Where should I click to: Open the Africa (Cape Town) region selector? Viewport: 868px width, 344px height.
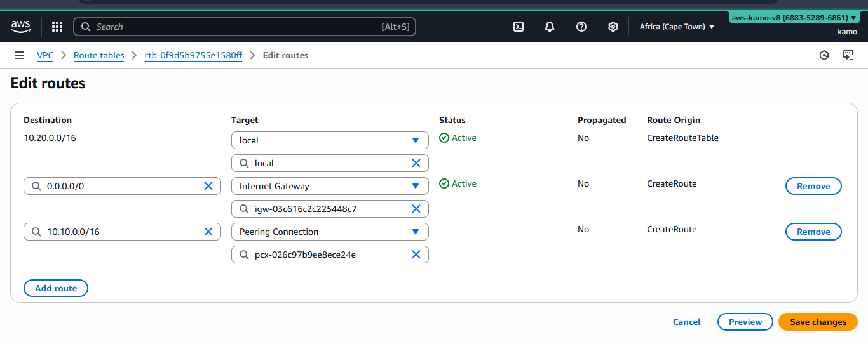pyautogui.click(x=677, y=27)
